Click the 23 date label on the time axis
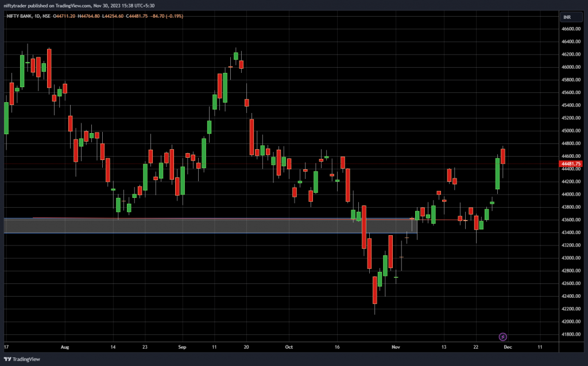The width and height of the screenshot is (588, 366). tap(145, 347)
